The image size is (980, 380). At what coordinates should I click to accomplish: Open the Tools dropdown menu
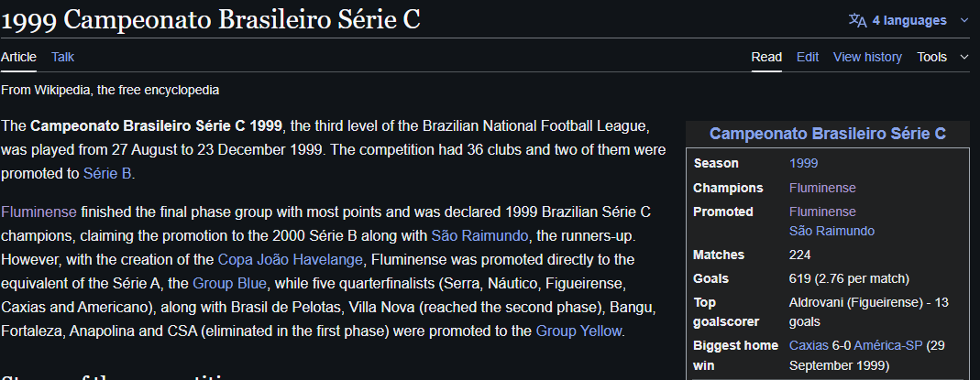(x=942, y=57)
